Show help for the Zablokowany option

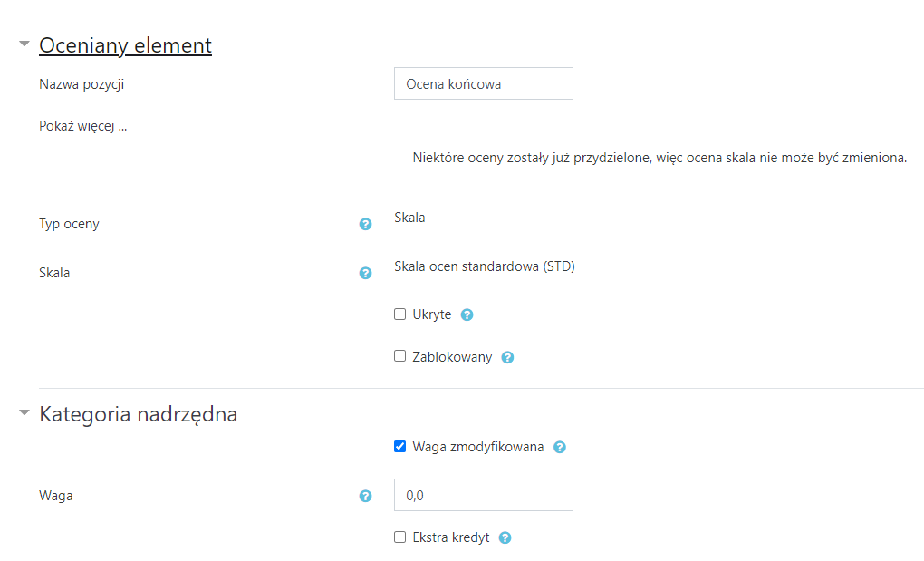point(508,357)
